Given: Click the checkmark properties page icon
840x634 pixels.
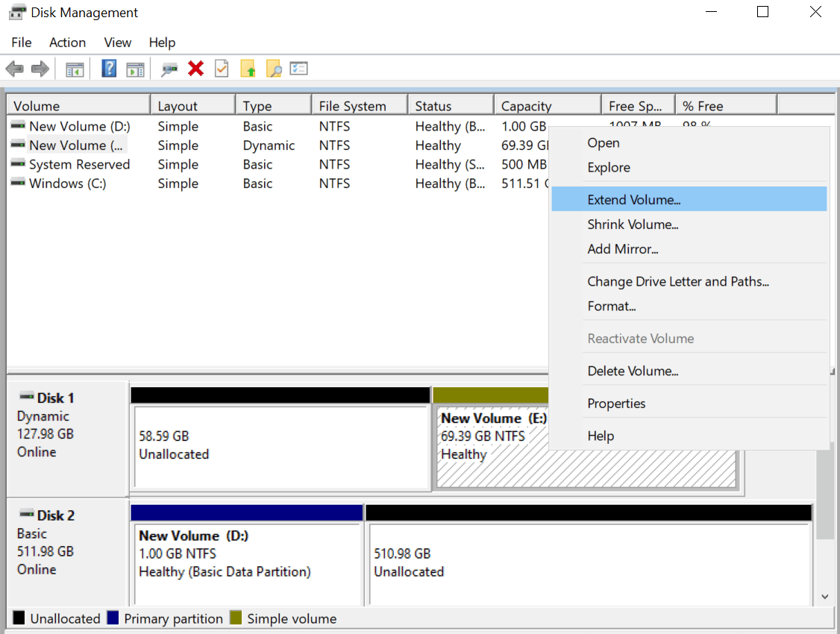Looking at the screenshot, I should pos(222,68).
